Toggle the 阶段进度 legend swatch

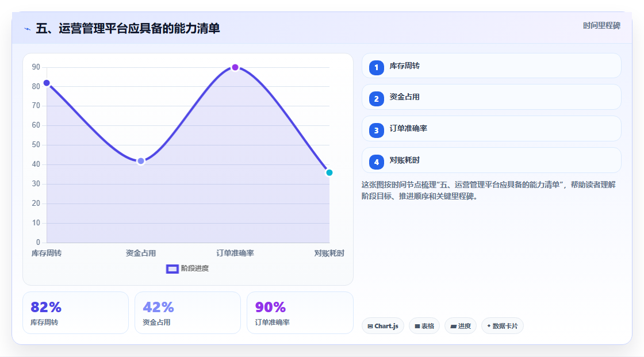click(172, 268)
